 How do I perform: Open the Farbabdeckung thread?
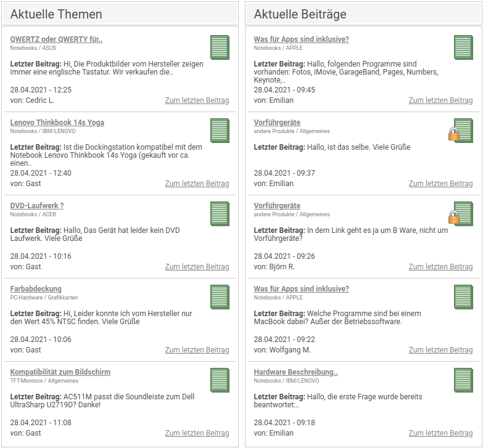click(36, 289)
